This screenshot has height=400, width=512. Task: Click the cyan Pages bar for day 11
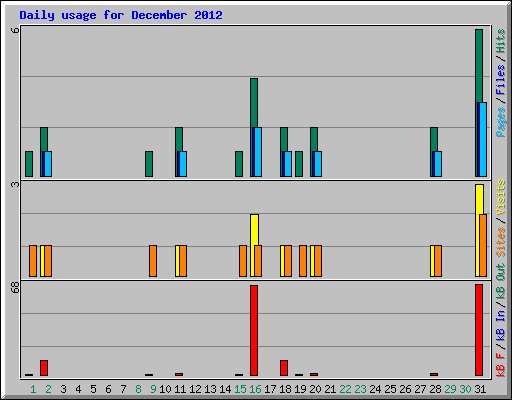183,164
